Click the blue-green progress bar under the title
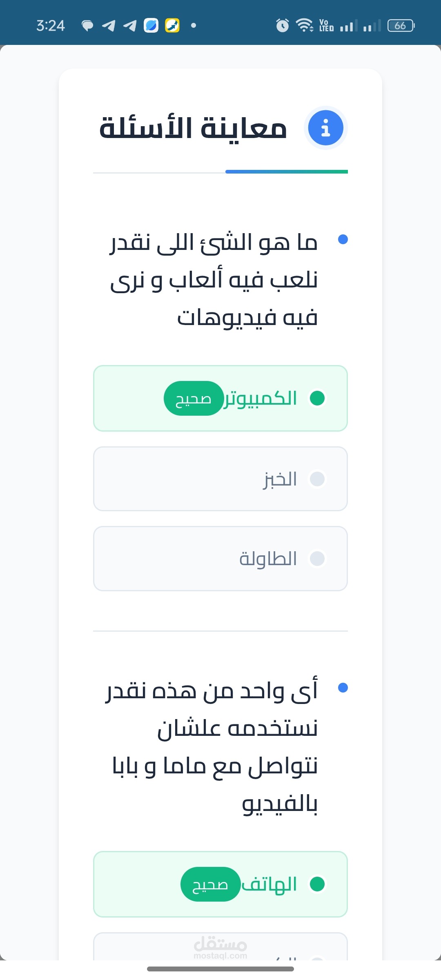This screenshot has height=980, width=441. click(286, 172)
